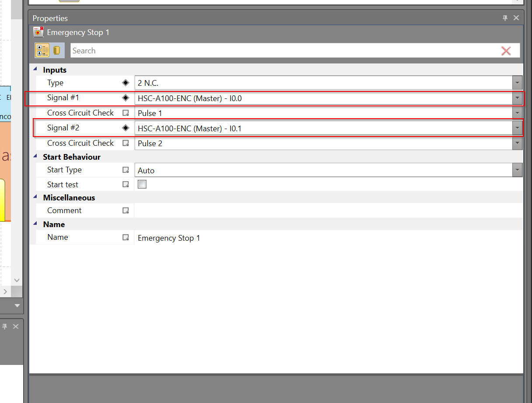Click the diamond marker next to Signal #2
Image resolution: width=532 pixels, height=403 pixels.
pyautogui.click(x=125, y=128)
